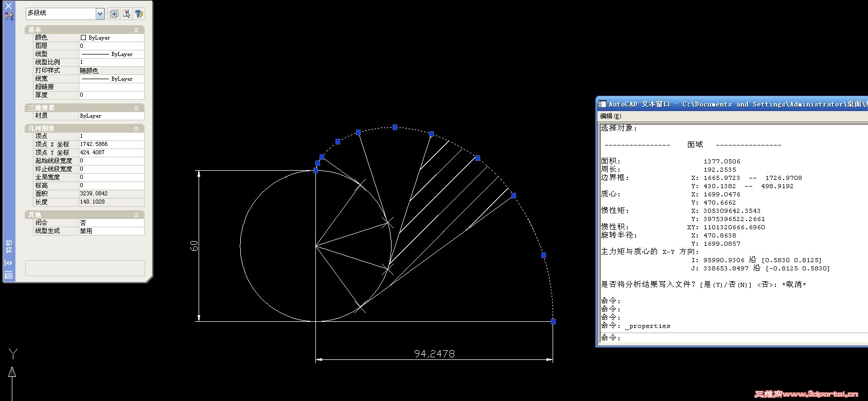
Task: Collapse the 其他 section
Action: point(136,215)
